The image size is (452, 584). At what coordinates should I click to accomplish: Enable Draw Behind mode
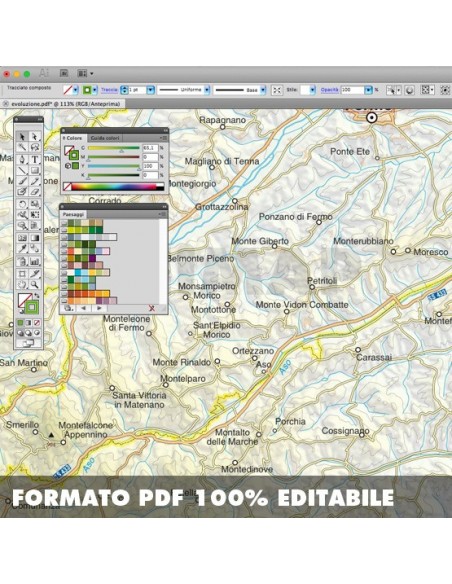tap(29, 333)
